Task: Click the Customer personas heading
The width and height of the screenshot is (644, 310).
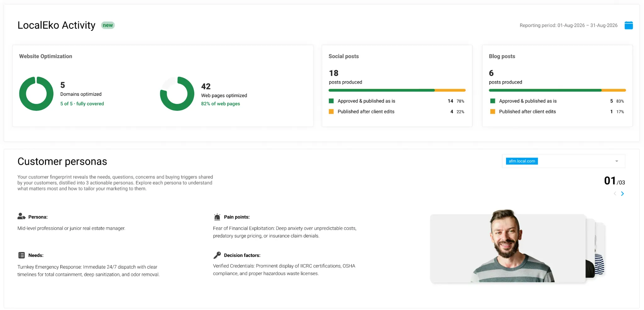Action: pyautogui.click(x=62, y=161)
